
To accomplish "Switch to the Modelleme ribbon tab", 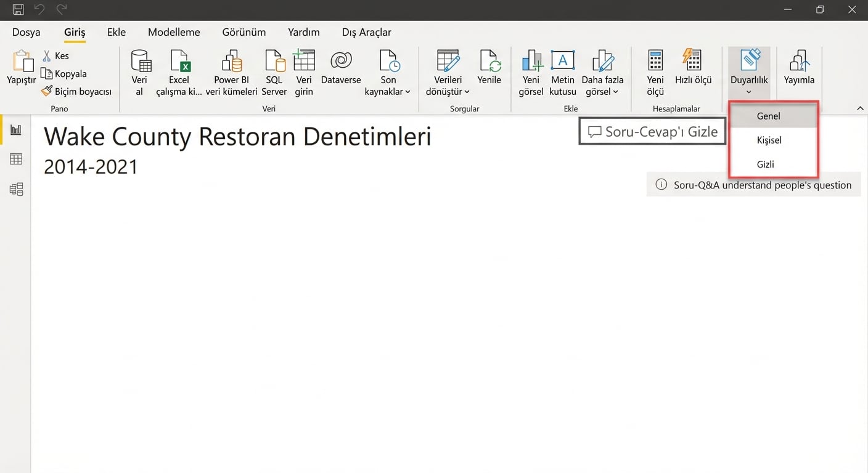I will tap(173, 32).
